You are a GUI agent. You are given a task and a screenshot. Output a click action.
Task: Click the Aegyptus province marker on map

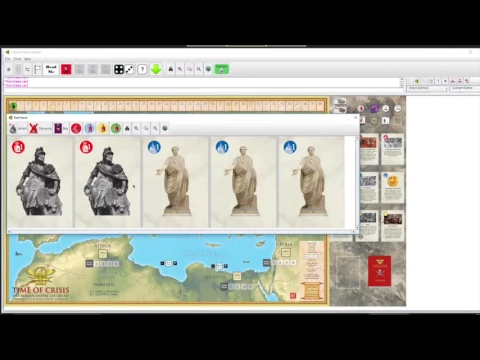[x=237, y=276]
